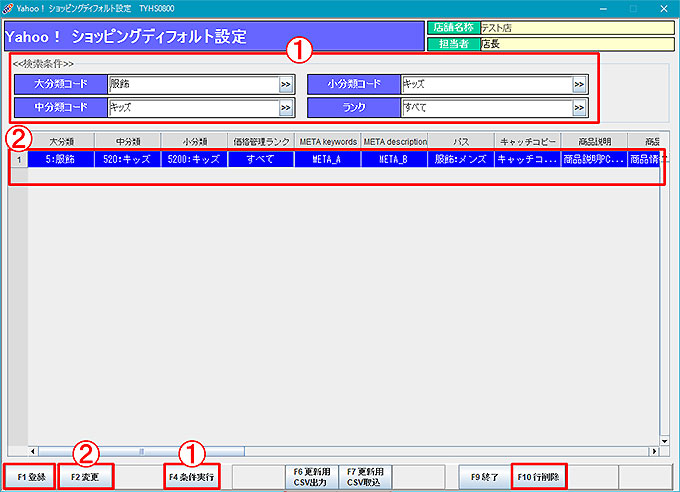Click the 大分類 column header
This screenshot has height=492, width=680.
point(61,141)
